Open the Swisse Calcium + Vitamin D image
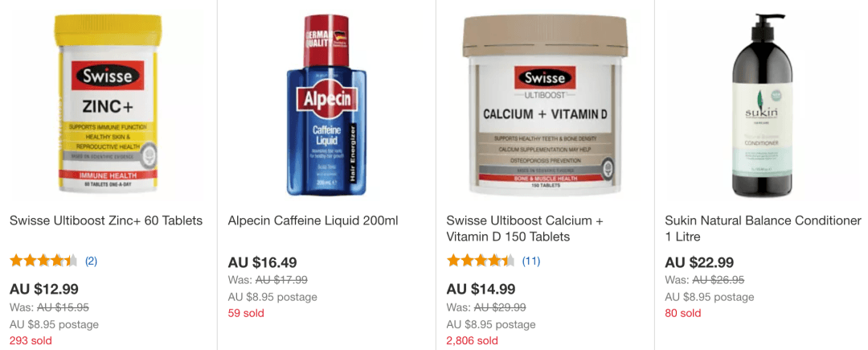Viewport: 868px width, 350px height. point(545,105)
